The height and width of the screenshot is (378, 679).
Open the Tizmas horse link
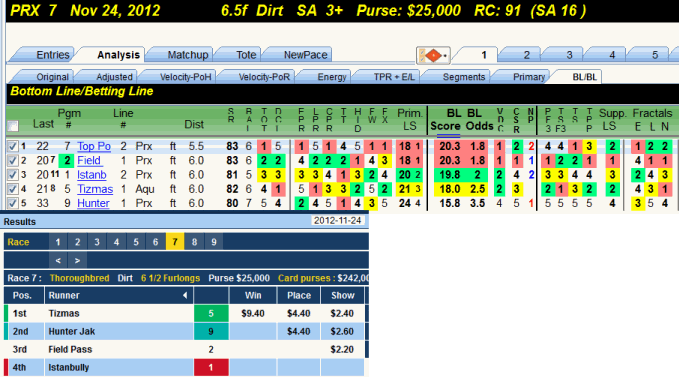coord(95,189)
